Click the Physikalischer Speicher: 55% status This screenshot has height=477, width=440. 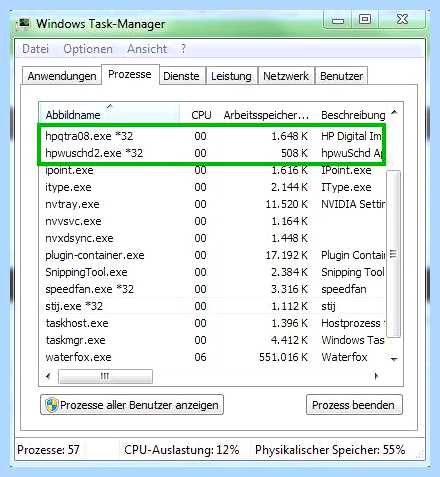click(x=330, y=450)
